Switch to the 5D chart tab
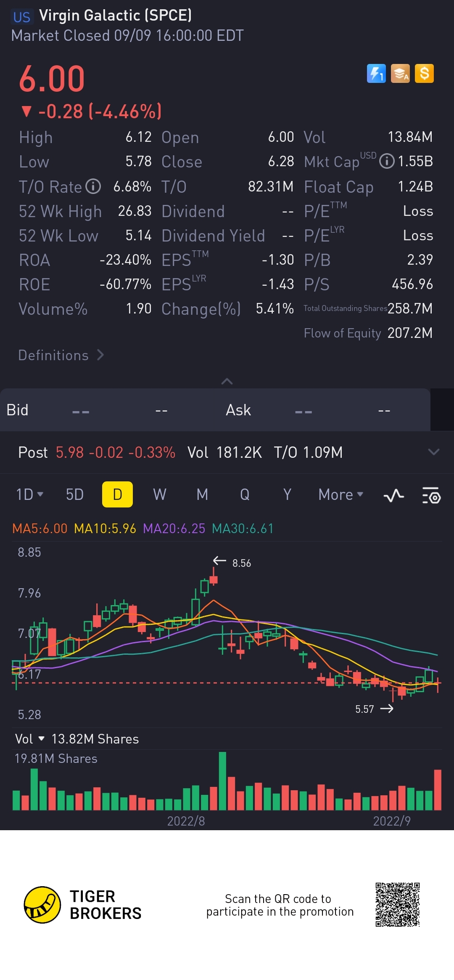 coord(75,494)
